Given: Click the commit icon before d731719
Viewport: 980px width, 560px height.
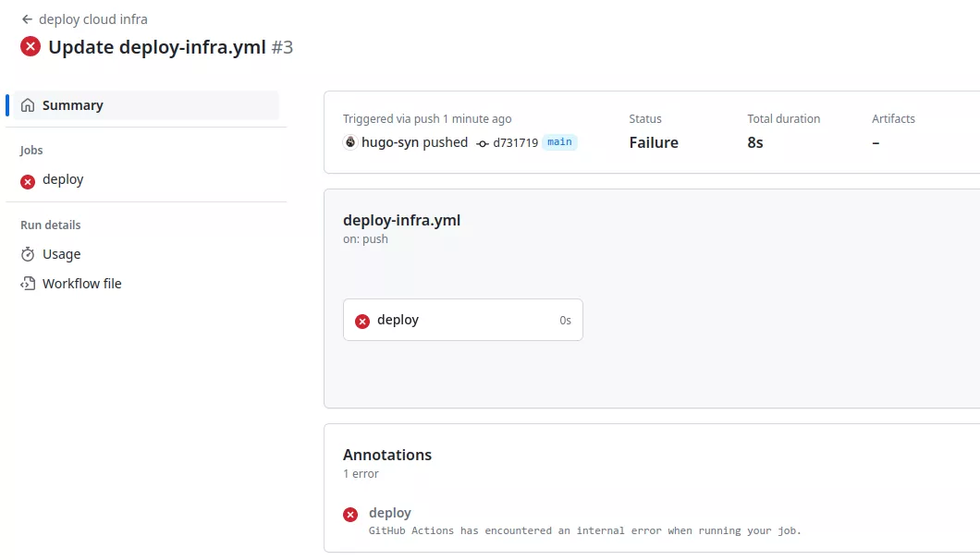Looking at the screenshot, I should (482, 144).
